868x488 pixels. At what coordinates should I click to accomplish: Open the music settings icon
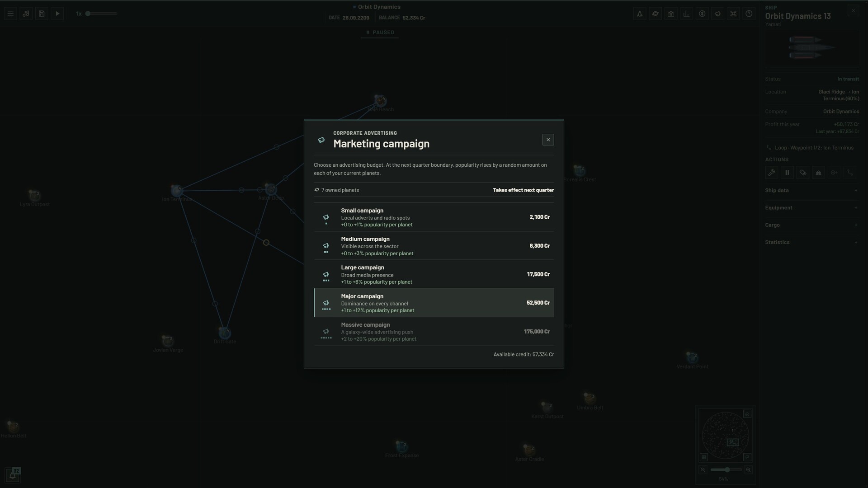click(26, 14)
